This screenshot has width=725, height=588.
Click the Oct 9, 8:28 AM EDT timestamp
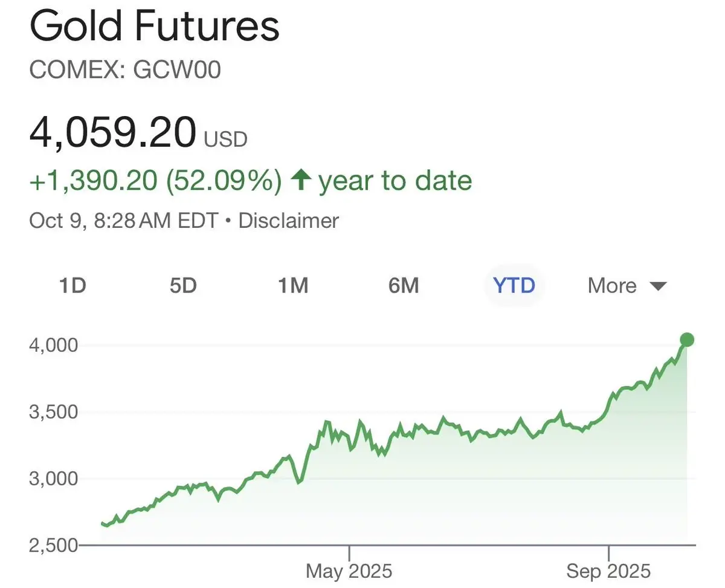click(x=123, y=221)
